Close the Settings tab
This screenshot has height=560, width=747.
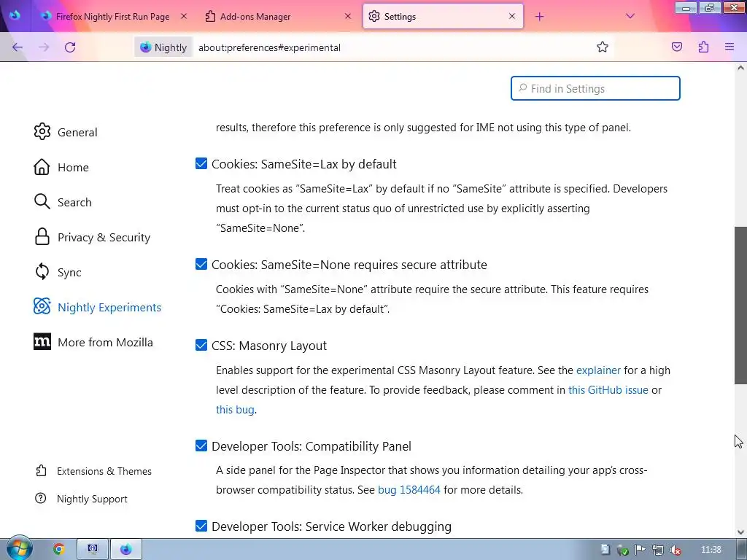(x=512, y=16)
